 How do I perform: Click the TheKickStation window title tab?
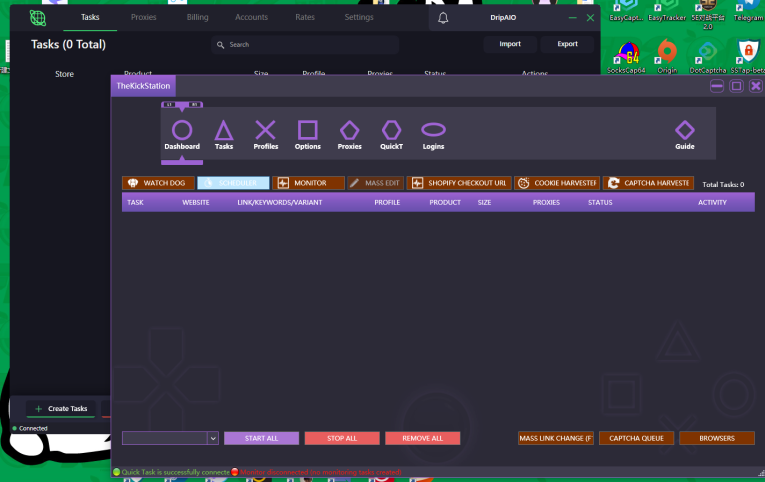coord(143,86)
